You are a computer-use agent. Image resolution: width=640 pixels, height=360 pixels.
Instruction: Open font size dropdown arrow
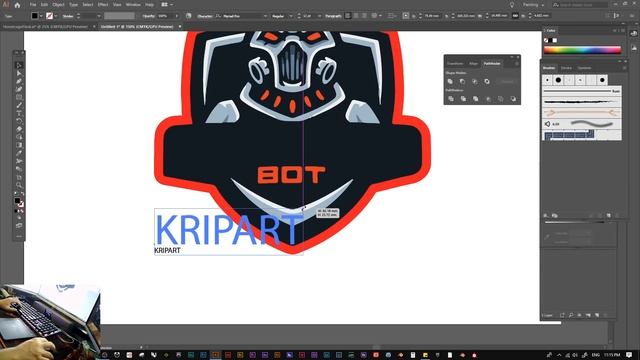[319, 16]
